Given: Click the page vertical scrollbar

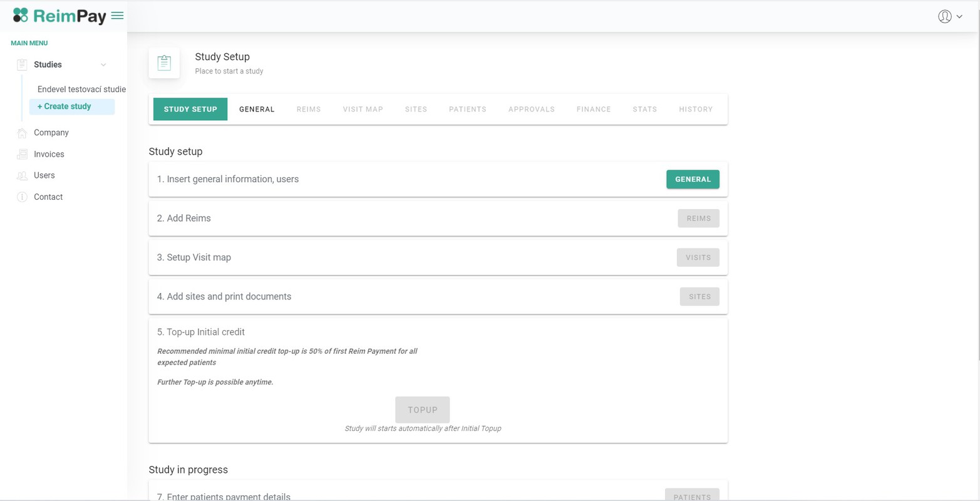Looking at the screenshot, I should pos(977,188).
